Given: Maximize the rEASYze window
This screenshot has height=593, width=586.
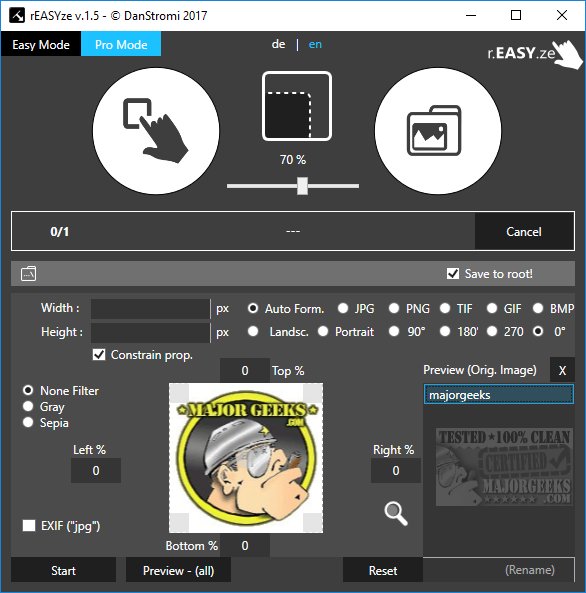Looking at the screenshot, I should pos(516,16).
